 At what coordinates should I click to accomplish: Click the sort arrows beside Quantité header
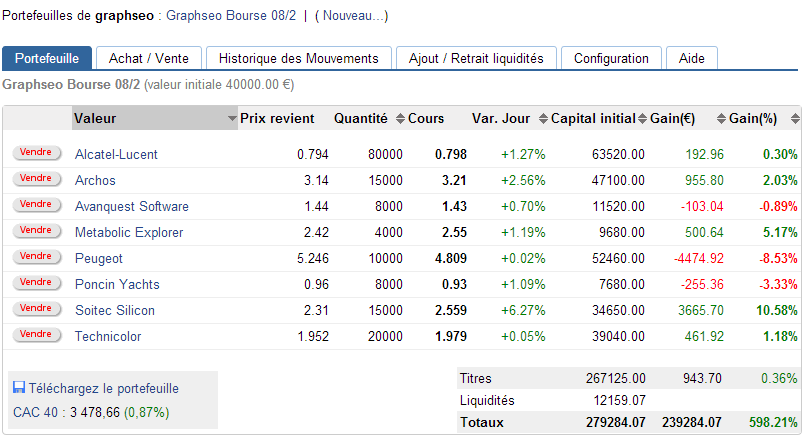(399, 119)
